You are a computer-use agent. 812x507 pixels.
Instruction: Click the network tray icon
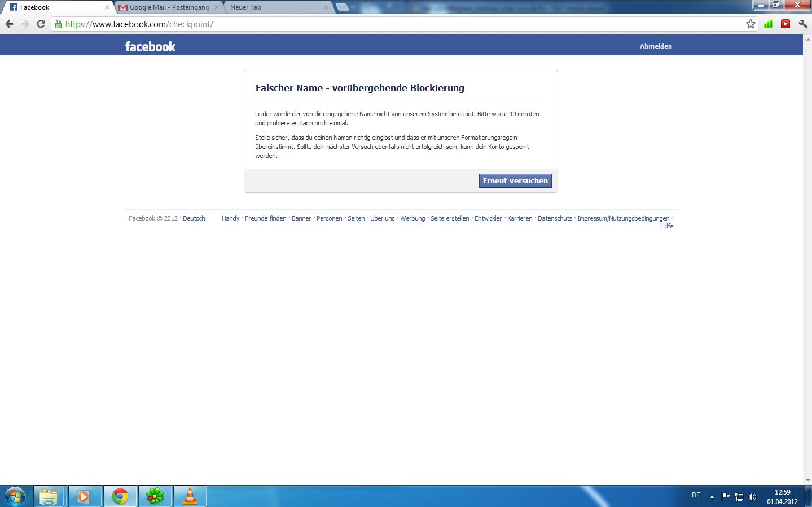[739, 497]
